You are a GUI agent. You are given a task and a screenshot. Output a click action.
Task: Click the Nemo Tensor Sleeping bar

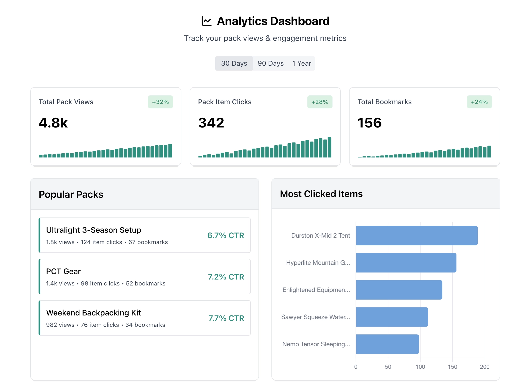pos(387,344)
